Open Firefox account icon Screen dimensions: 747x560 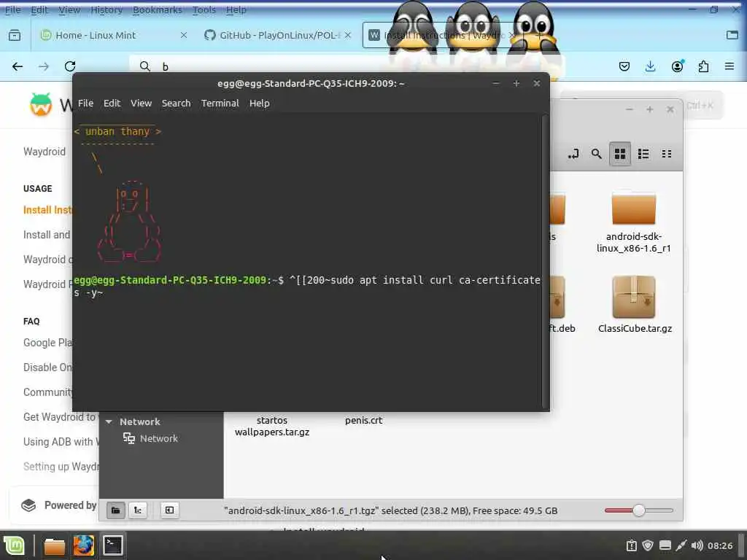coord(677,66)
